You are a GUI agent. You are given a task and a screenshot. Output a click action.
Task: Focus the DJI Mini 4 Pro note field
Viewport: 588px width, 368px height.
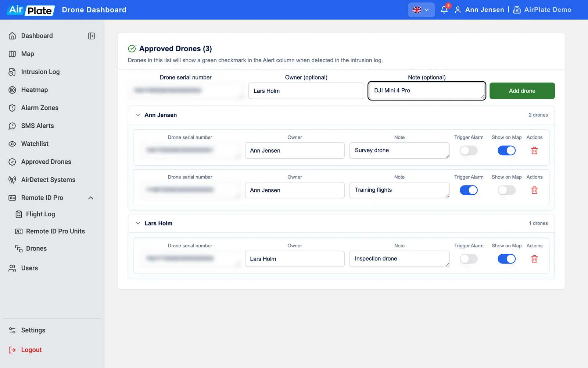tap(427, 91)
